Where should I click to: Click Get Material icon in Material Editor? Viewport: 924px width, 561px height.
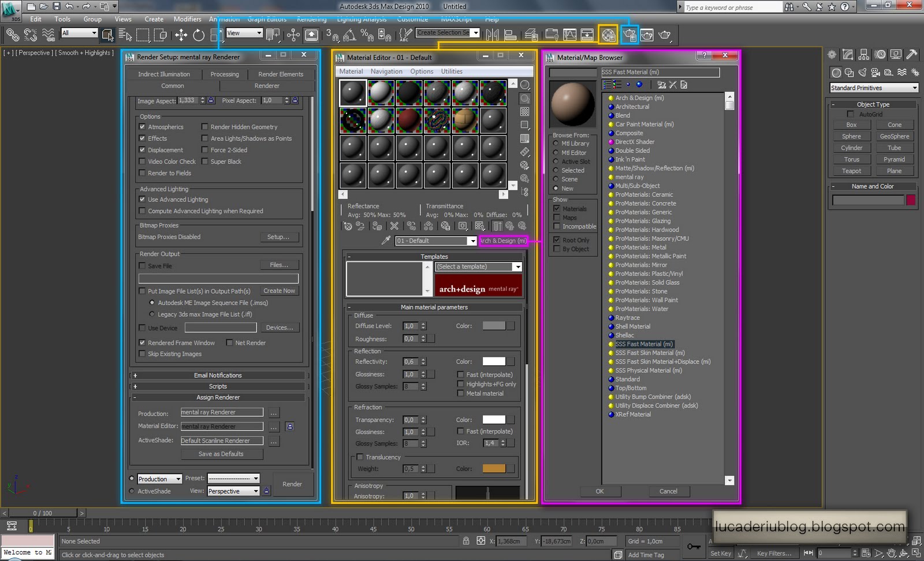348,226
